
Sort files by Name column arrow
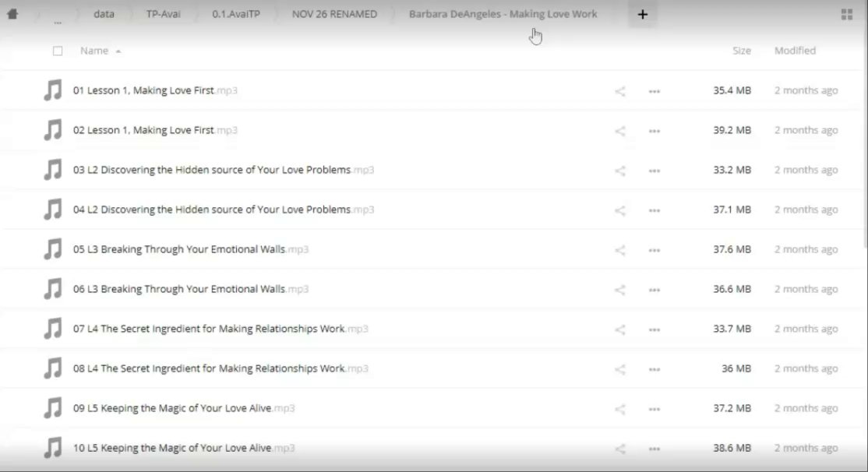coord(118,51)
